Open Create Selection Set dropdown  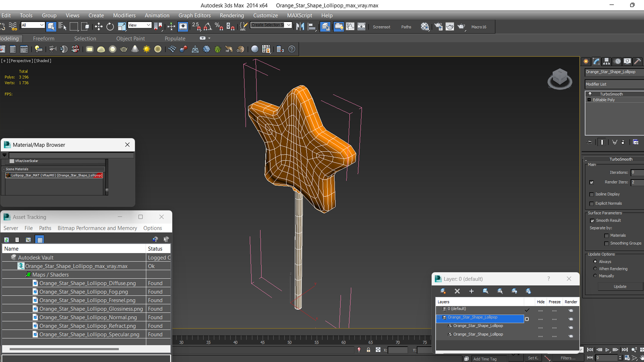coord(271,25)
